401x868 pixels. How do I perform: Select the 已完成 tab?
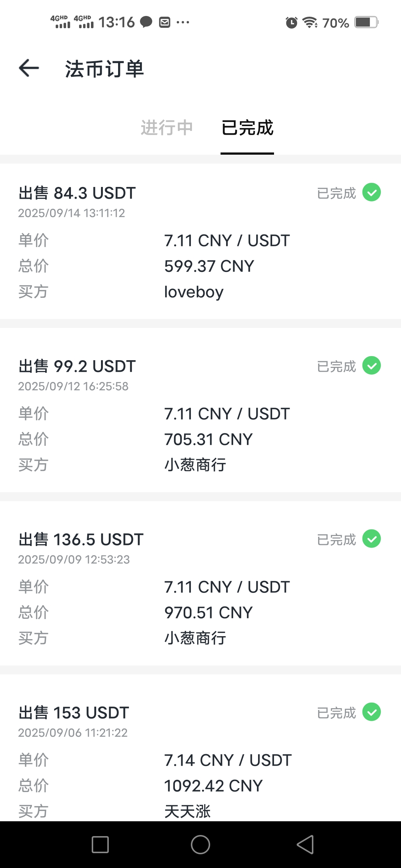247,128
